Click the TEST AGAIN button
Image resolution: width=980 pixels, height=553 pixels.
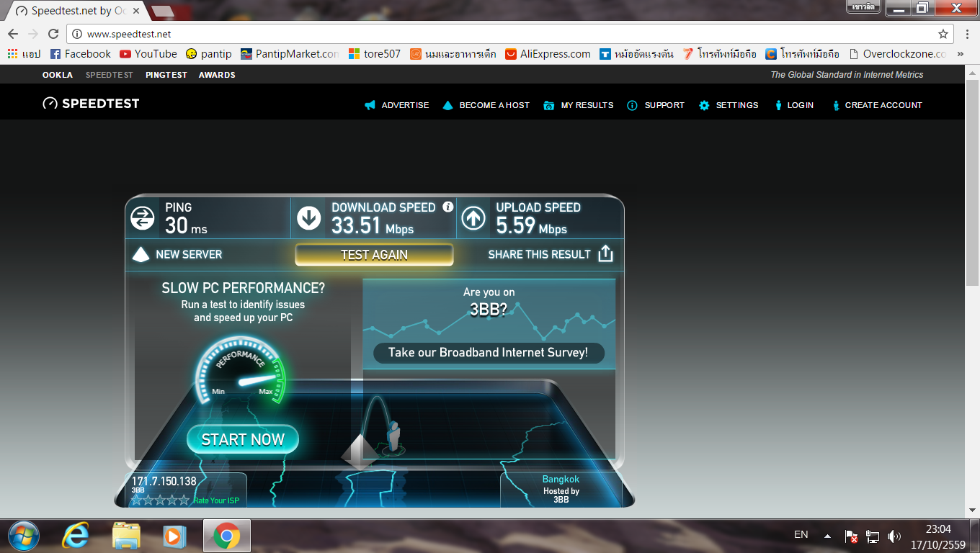click(x=374, y=255)
